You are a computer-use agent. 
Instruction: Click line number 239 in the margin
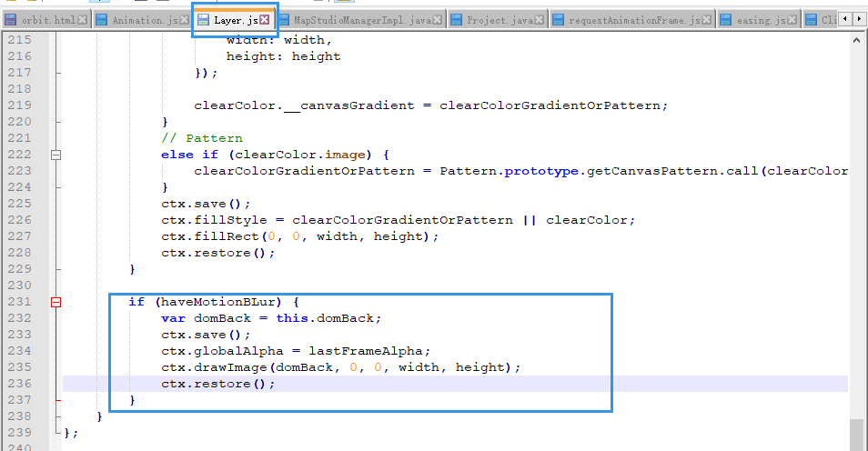(20, 433)
